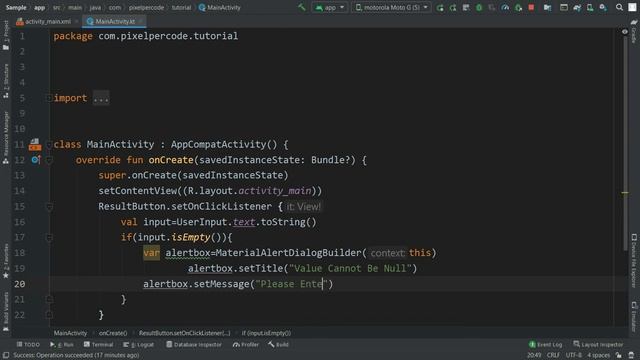Click the onCreate() editor breadcrumb
The width and height of the screenshot is (640, 360).
coord(113,333)
